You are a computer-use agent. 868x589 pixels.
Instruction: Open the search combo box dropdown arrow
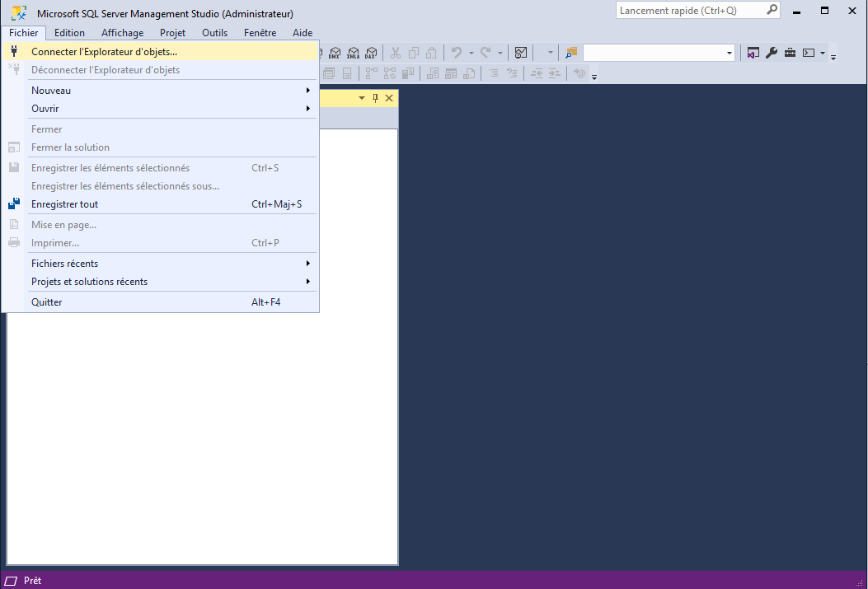click(x=729, y=53)
